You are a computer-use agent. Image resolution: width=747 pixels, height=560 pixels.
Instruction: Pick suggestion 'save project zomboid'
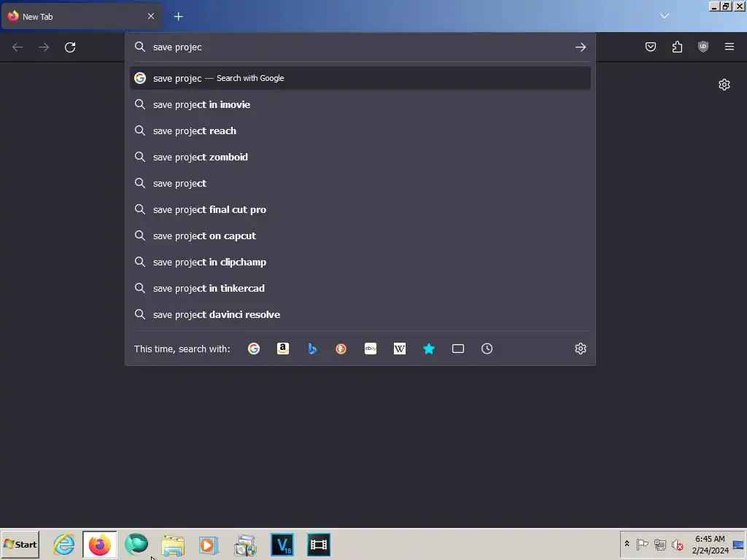[360, 157]
